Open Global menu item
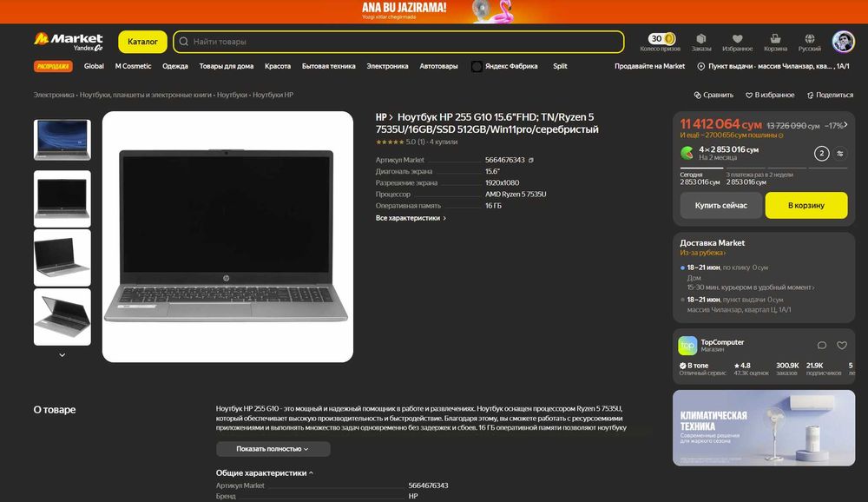This screenshot has width=868, height=502. pyautogui.click(x=94, y=67)
